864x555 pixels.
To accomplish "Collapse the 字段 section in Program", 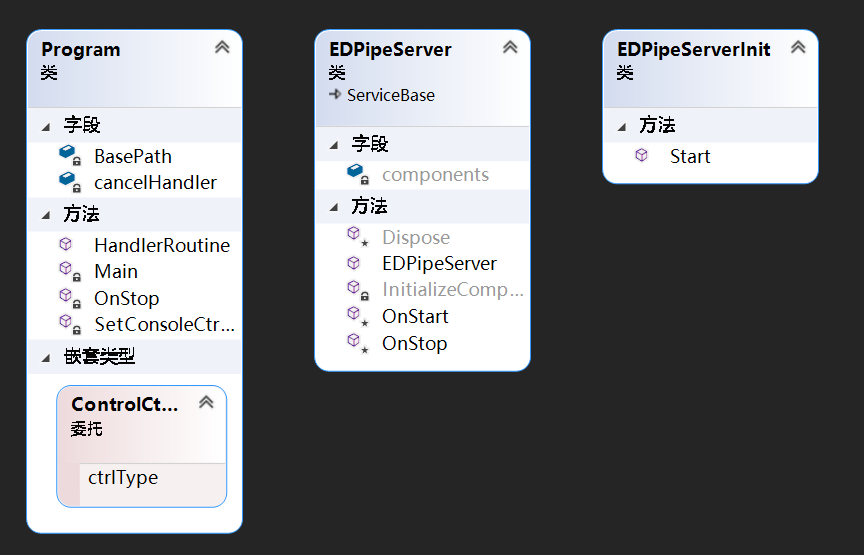I will pos(46,126).
